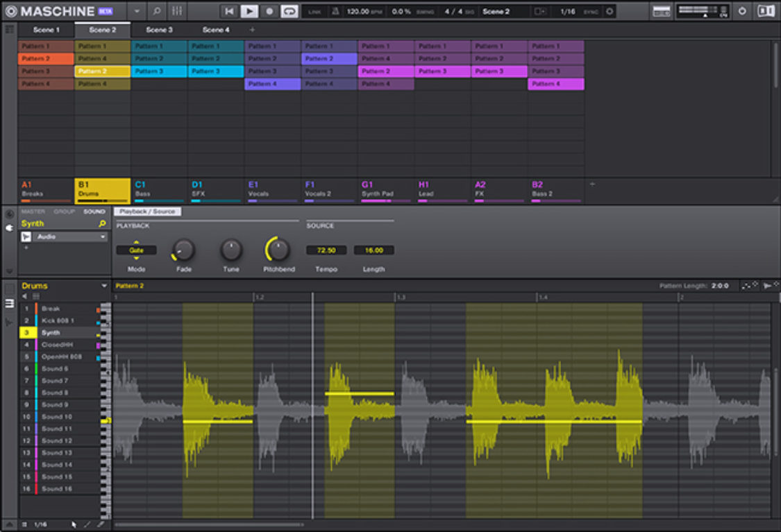Open the Drums group dropdown arrow
Image resolution: width=781 pixels, height=532 pixels.
[103, 285]
